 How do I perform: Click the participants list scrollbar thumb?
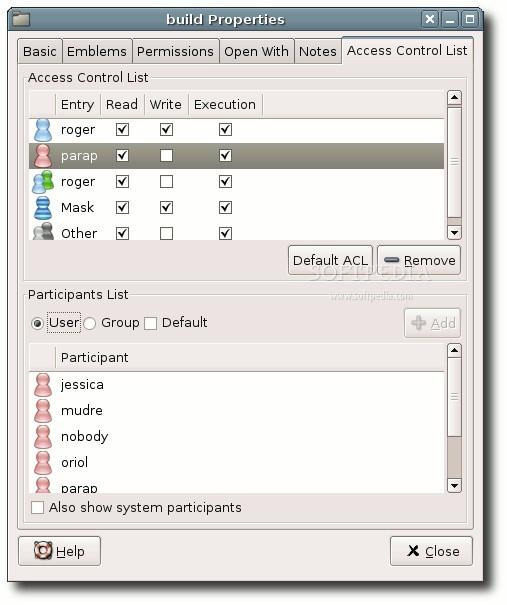[x=455, y=397]
